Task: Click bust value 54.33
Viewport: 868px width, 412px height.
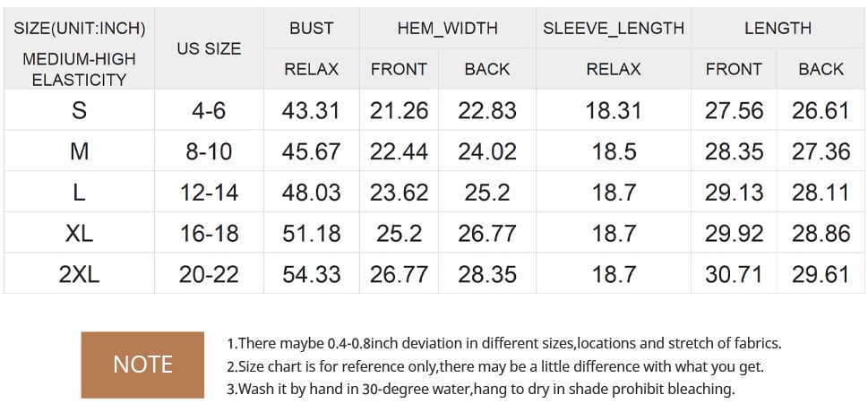Action: coord(311,274)
